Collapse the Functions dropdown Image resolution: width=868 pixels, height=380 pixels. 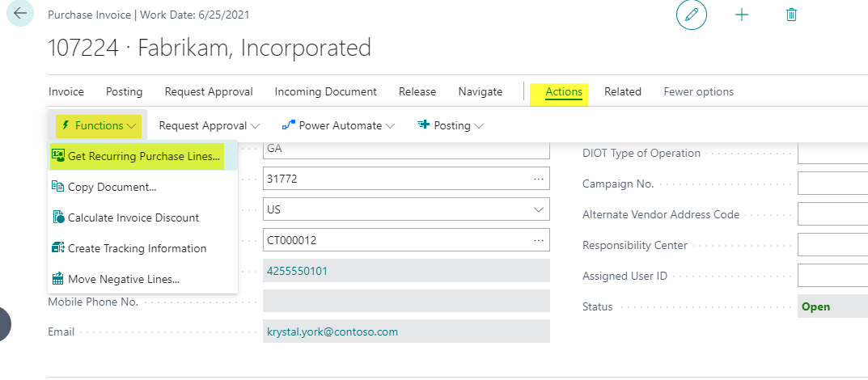(x=99, y=125)
